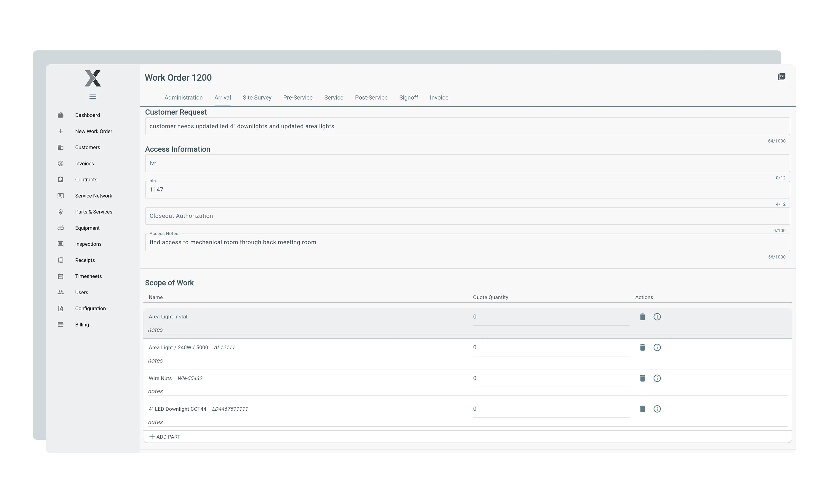The image size is (830, 504).
Task: Focus the ivr access field
Action: point(467,163)
